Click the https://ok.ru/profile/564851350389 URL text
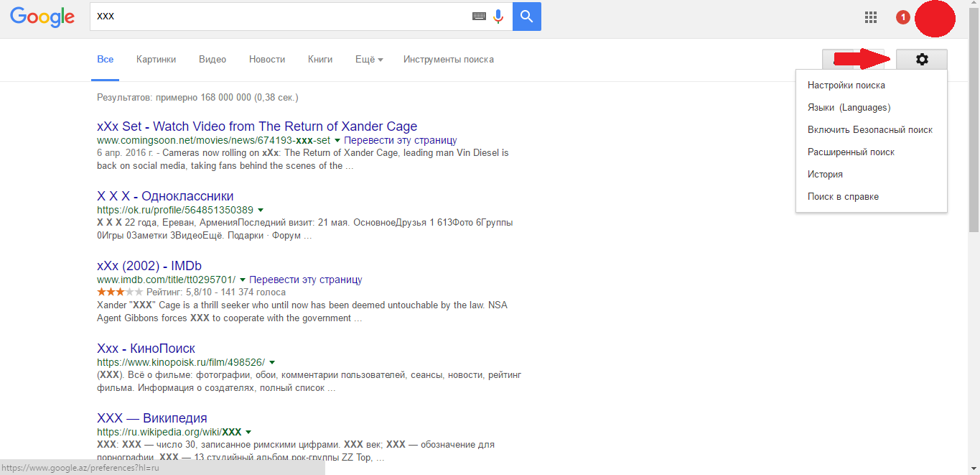Image resolution: width=980 pixels, height=475 pixels. pos(175,210)
